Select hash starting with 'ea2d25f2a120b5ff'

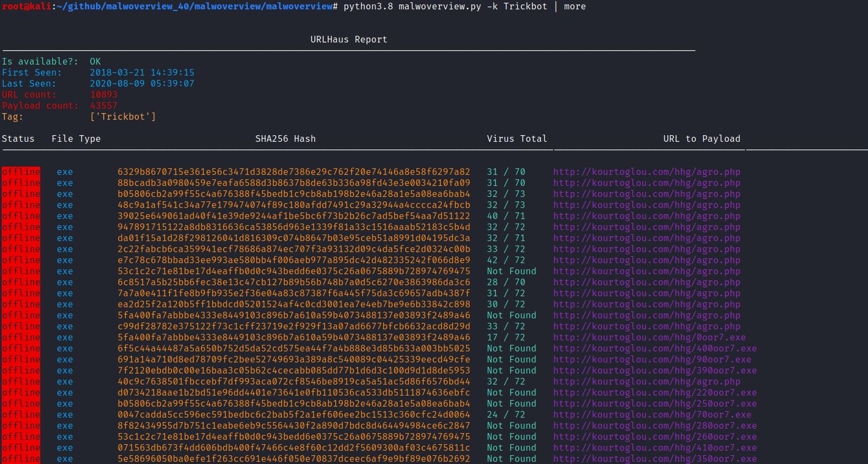(293, 305)
